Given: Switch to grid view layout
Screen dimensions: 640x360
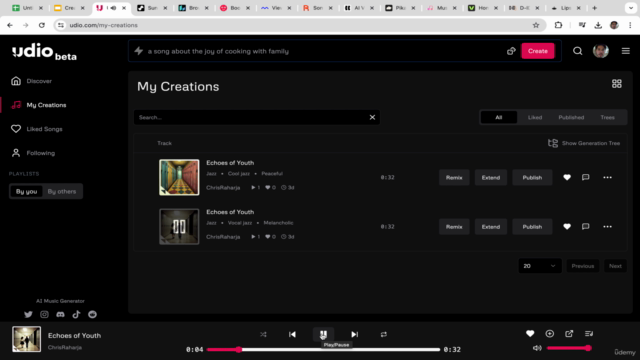Looking at the screenshot, I should (616, 84).
